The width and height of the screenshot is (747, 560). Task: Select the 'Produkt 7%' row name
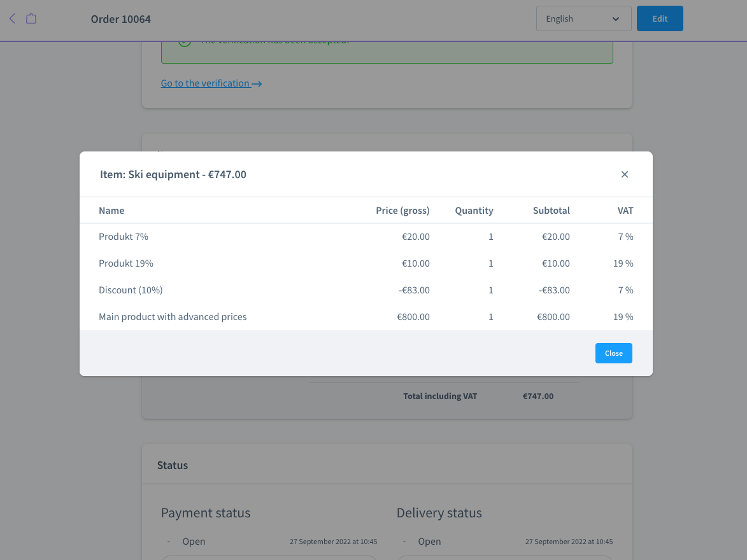(124, 237)
